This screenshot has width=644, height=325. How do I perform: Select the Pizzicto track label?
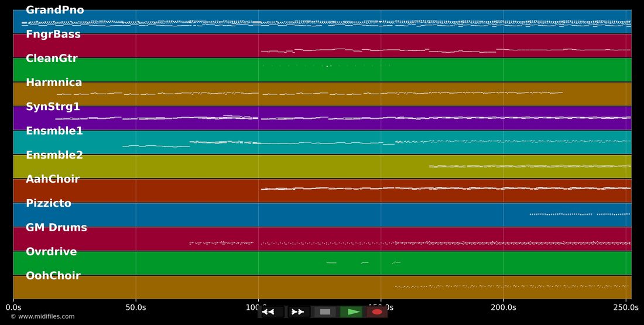(x=49, y=203)
